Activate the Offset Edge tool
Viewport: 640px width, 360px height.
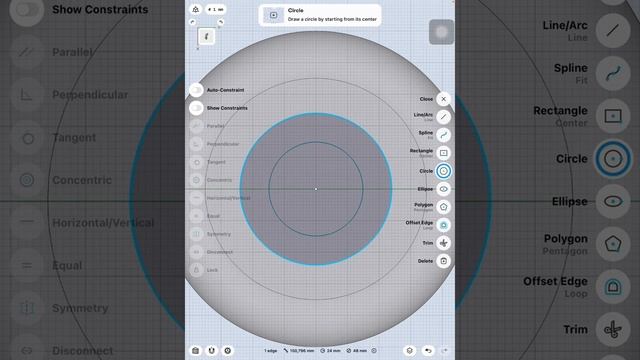tap(443, 225)
